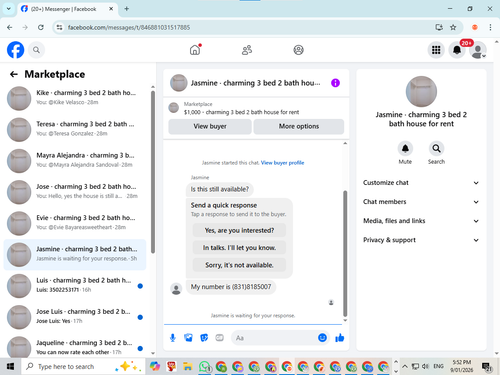This screenshot has height=375, width=500.
Task: Send quick reply Sorry, it's not available.
Action: 239,265
